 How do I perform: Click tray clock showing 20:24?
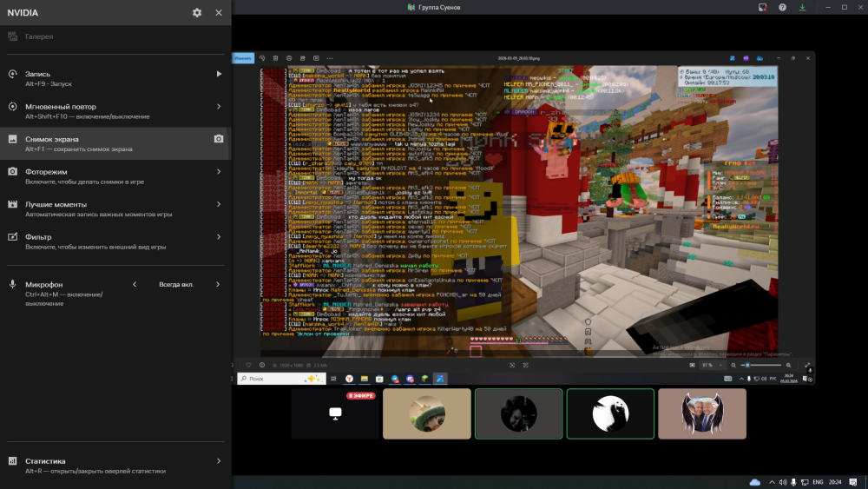tap(835, 482)
